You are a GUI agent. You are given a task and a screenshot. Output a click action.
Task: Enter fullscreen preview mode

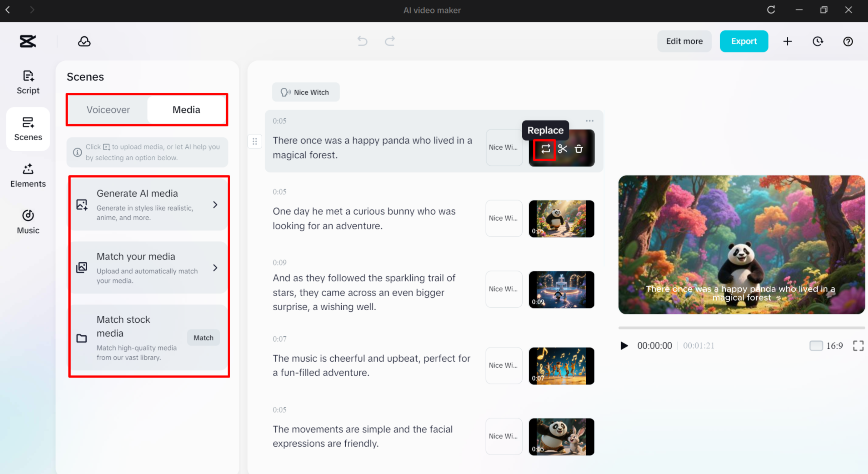click(858, 345)
